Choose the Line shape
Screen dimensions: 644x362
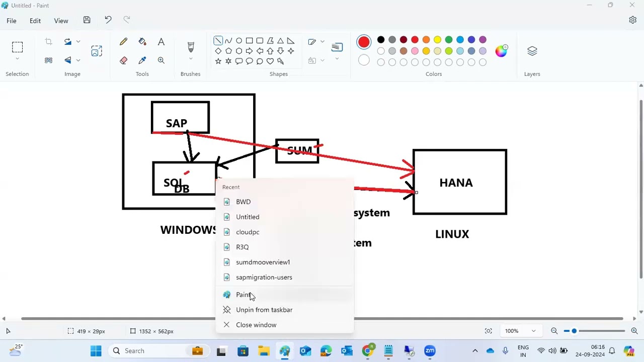click(218, 41)
